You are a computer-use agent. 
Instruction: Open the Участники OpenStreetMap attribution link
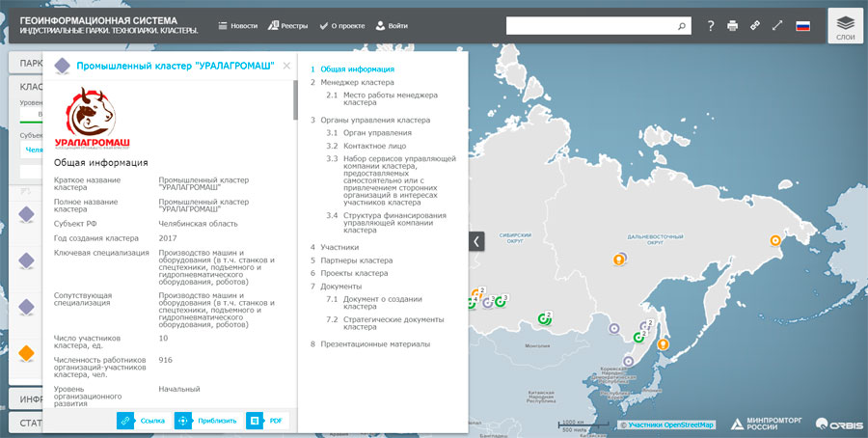670,424
